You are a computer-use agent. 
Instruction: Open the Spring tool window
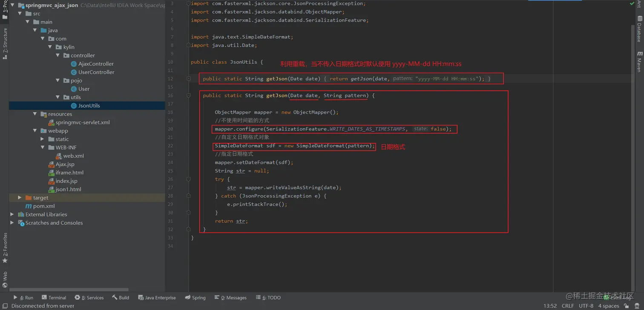195,298
